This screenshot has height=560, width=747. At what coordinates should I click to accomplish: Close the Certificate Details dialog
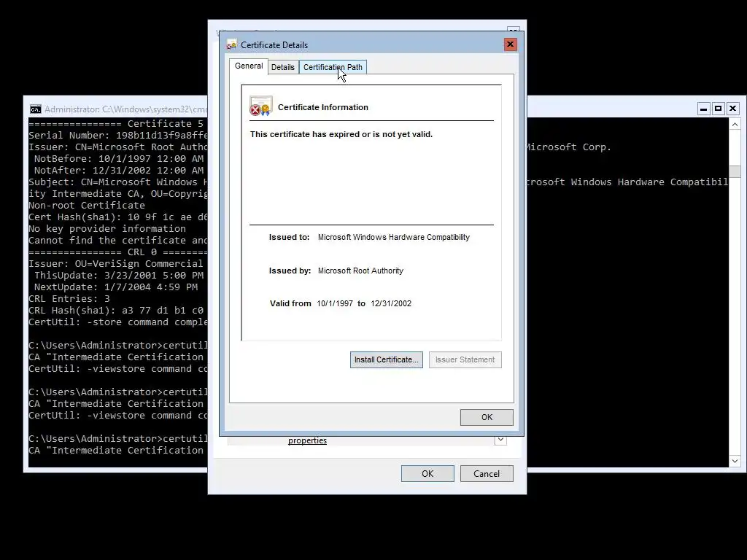(510, 44)
